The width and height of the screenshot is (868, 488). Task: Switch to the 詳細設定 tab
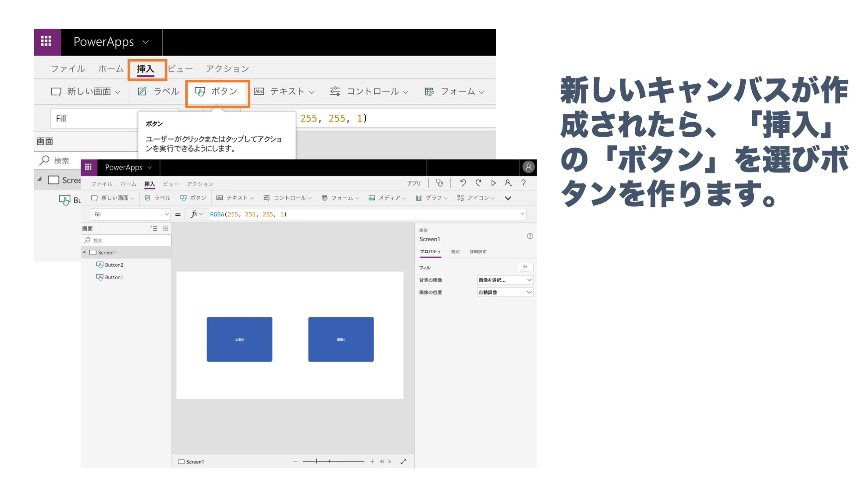[478, 251]
